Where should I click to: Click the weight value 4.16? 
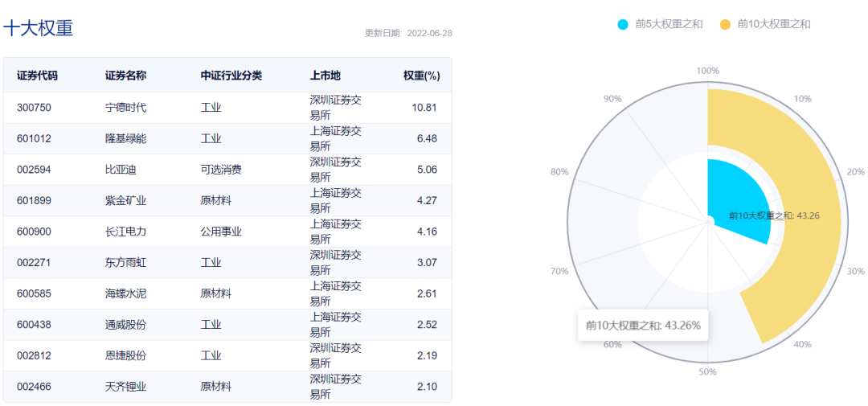427,232
